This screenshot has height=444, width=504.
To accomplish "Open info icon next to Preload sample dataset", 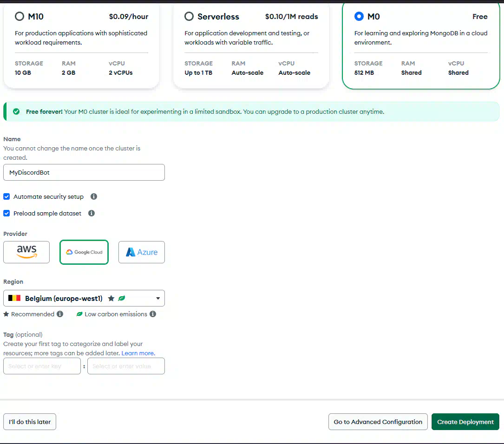I will pyautogui.click(x=92, y=213).
